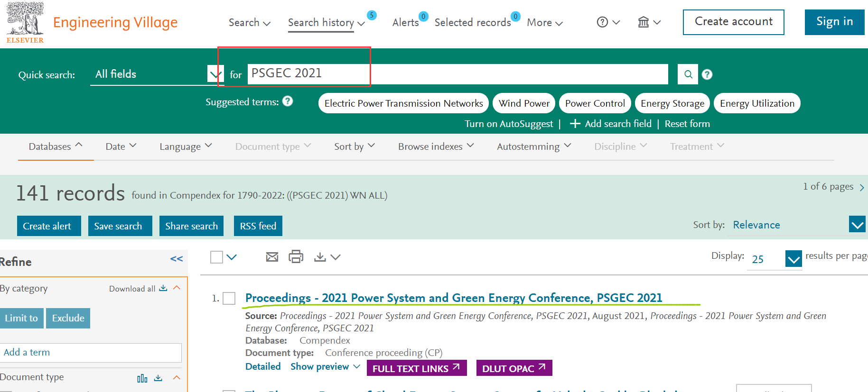The width and height of the screenshot is (868, 392).
Task: Tick checkbox for result 1
Action: coord(229,299)
